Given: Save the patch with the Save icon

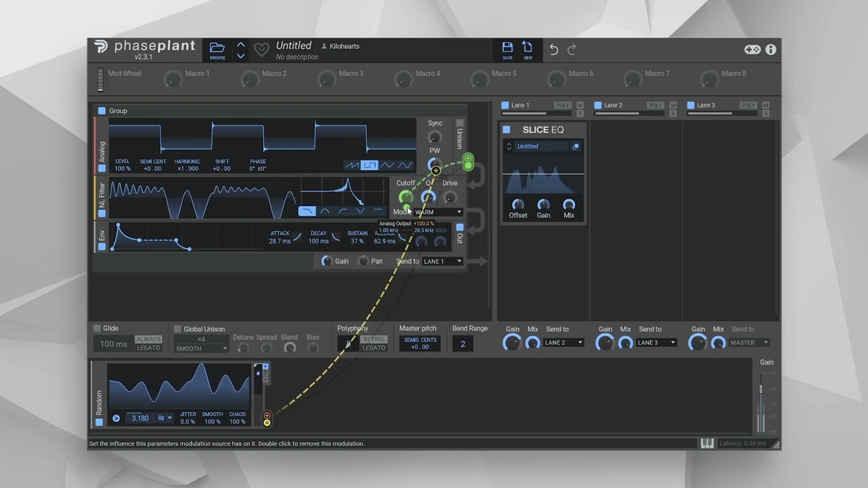Looking at the screenshot, I should point(507,47).
